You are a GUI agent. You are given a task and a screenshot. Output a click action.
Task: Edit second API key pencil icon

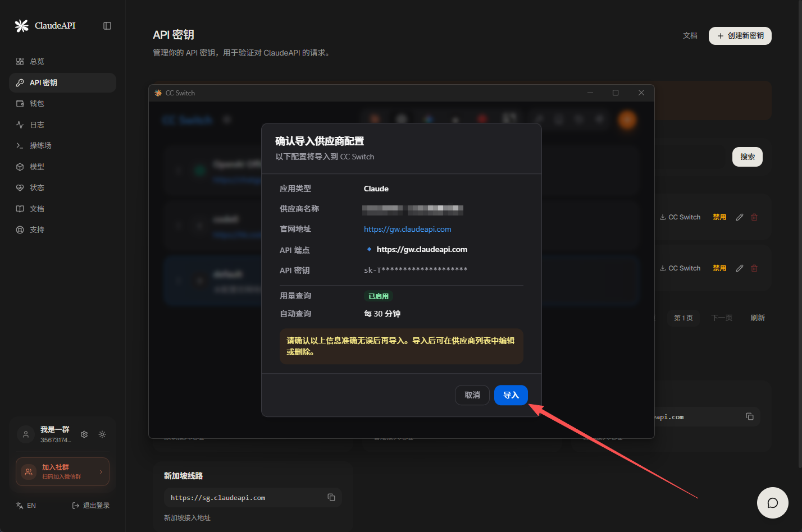coord(740,268)
